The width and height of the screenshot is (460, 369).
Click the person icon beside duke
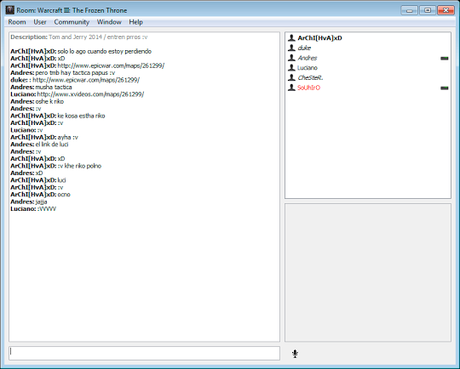292,48
